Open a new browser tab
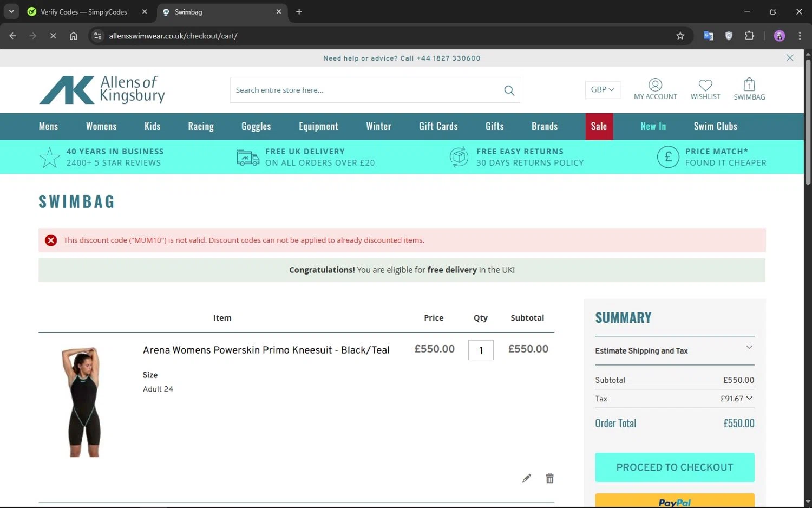812x508 pixels. tap(299, 11)
